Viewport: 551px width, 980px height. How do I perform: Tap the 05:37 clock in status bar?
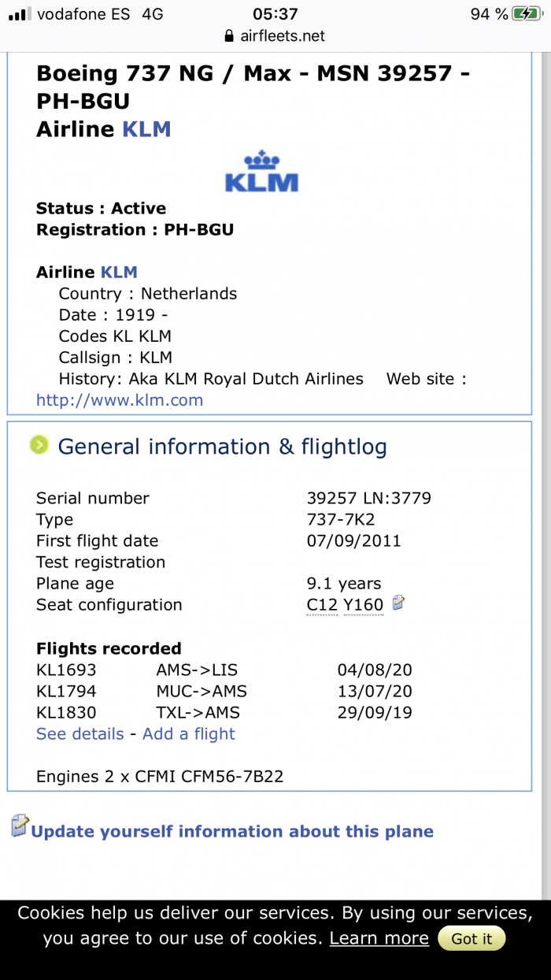[275, 13]
